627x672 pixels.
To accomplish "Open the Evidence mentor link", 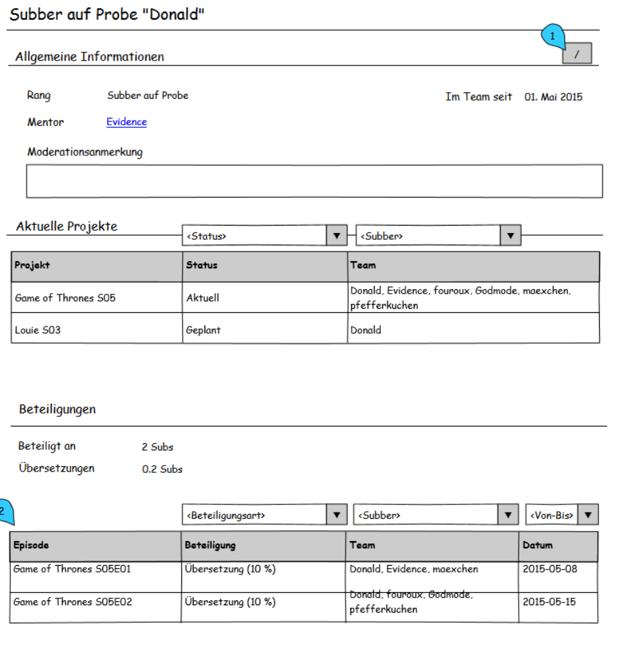I will tap(126, 122).
